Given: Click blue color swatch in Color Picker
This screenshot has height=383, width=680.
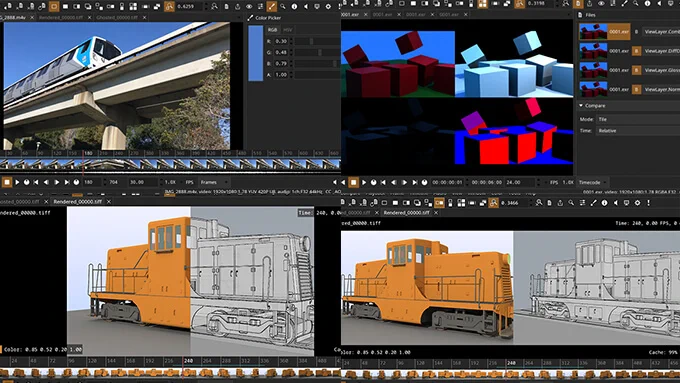Looking at the screenshot, I should [x=255, y=53].
